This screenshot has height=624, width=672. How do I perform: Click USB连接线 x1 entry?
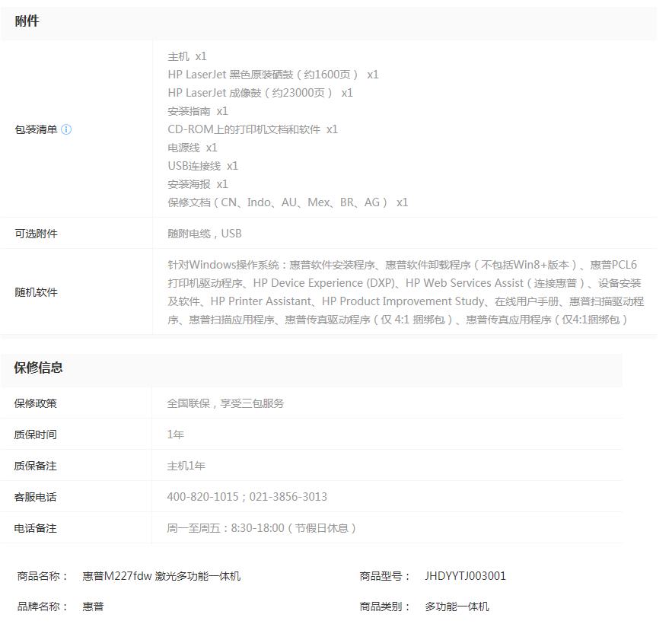pos(202,166)
